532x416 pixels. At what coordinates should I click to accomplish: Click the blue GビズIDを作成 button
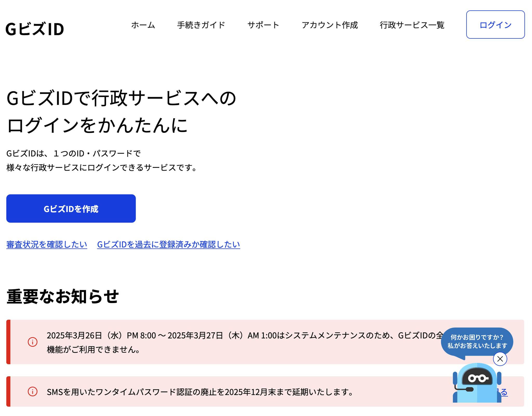pyautogui.click(x=71, y=208)
